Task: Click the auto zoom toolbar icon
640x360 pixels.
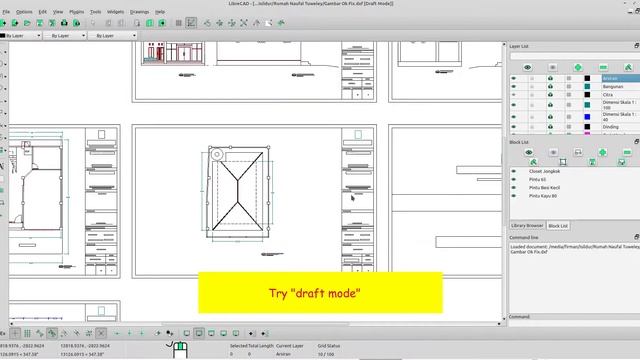Action: click(x=244, y=23)
